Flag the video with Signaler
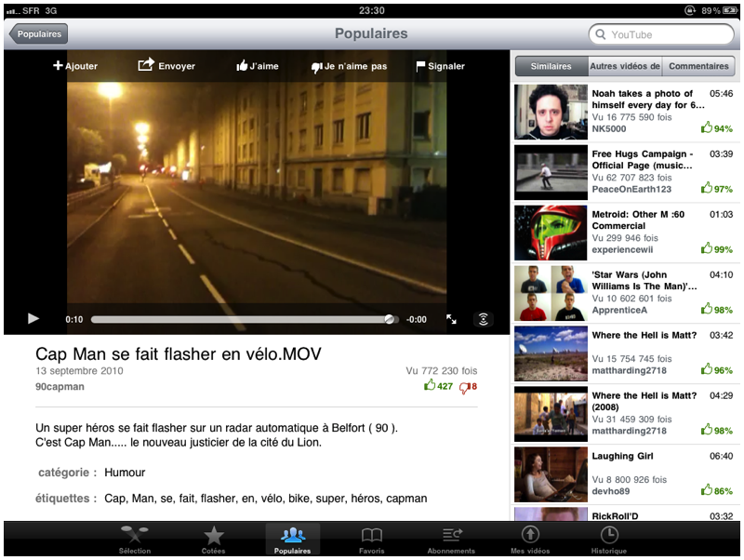Viewport: 744px width, 560px height. point(440,66)
